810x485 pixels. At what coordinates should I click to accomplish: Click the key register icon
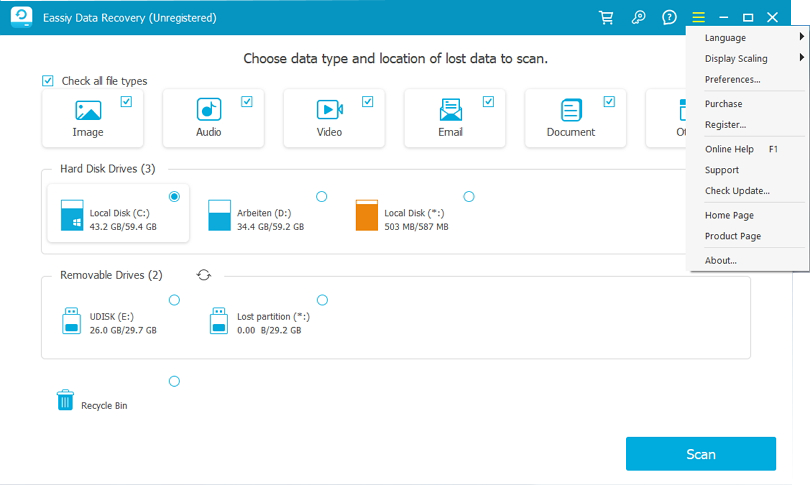638,18
